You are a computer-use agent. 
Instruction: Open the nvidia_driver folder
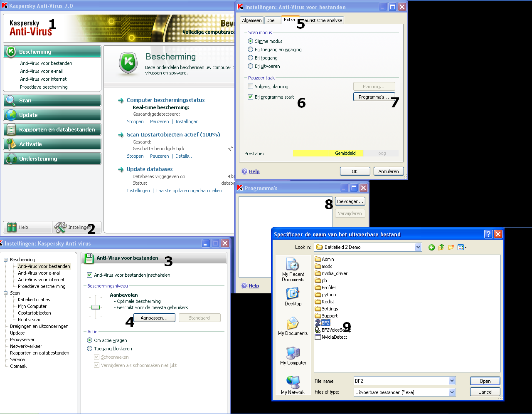[331, 273]
